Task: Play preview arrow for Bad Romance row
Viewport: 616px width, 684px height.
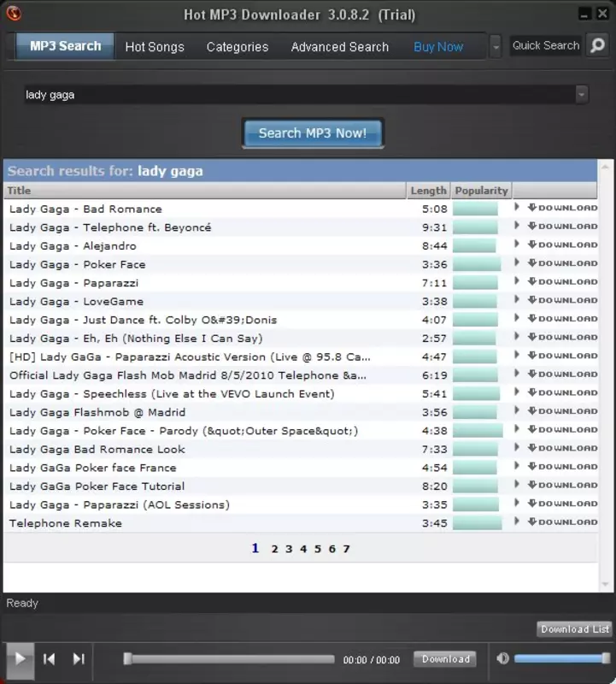Action: click(x=517, y=207)
